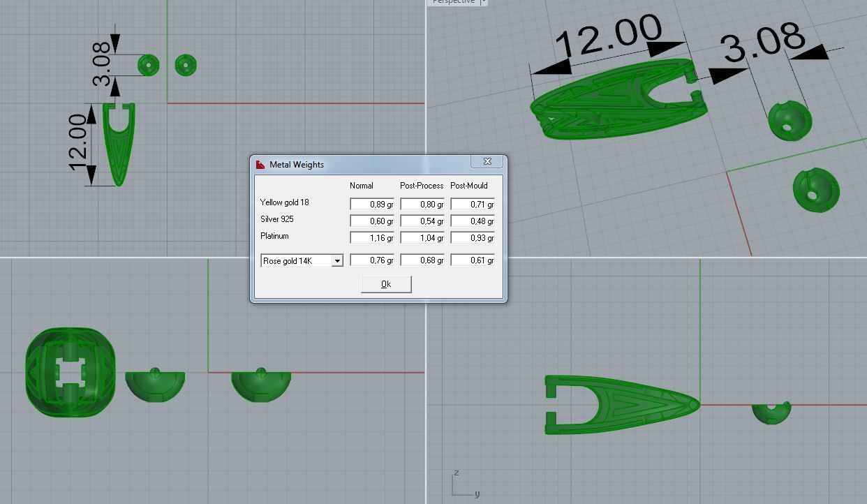Select the Rose gold Normal 0,76 gr field

372,260
